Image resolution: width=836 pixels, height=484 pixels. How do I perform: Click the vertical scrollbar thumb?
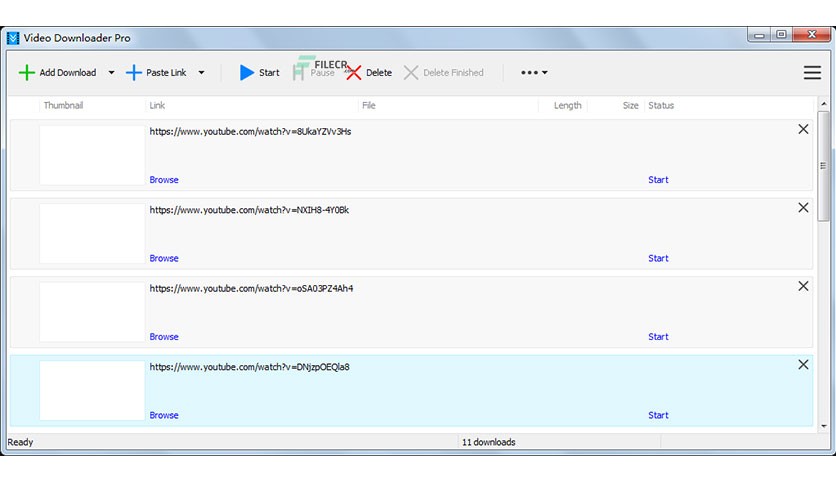(x=824, y=166)
